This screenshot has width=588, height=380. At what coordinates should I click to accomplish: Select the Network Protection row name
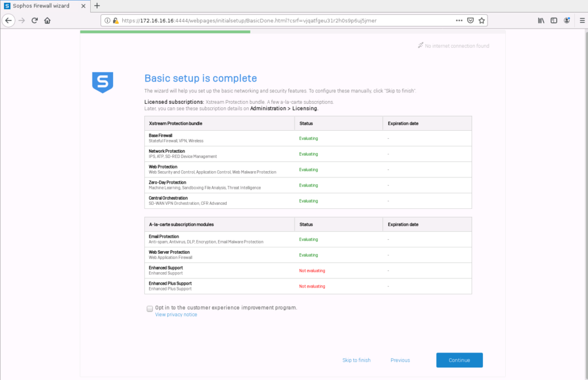pos(167,152)
